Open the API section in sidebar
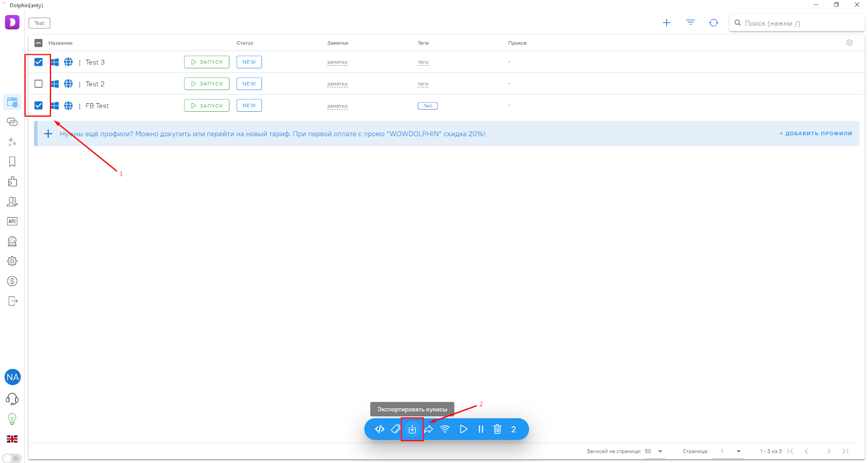The image size is (868, 463). (12, 221)
